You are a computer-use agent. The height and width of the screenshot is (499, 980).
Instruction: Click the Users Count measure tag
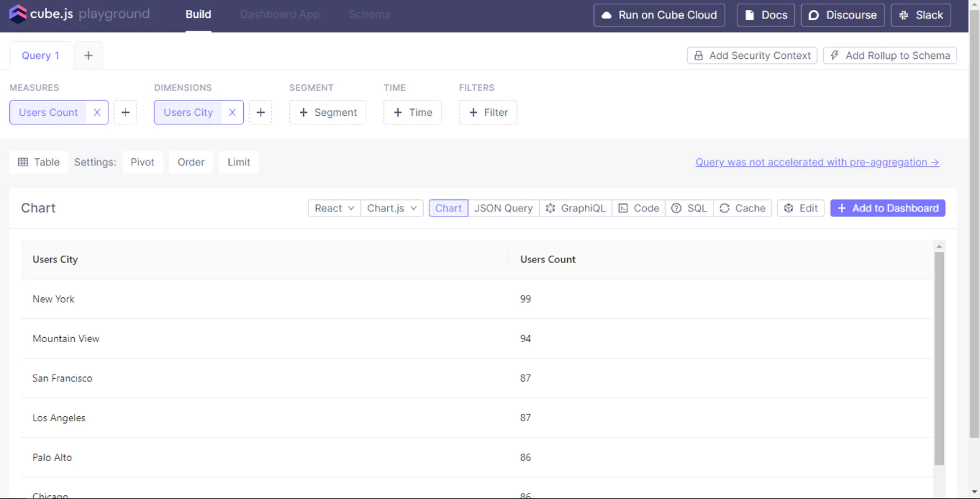tap(48, 112)
